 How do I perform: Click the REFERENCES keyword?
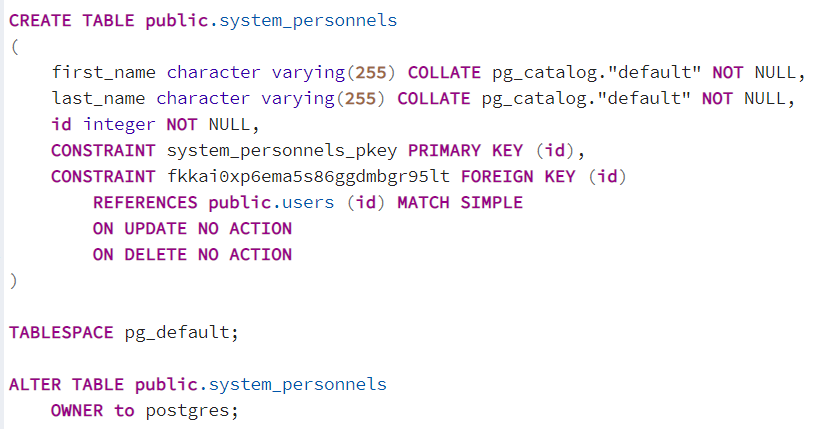click(145, 202)
